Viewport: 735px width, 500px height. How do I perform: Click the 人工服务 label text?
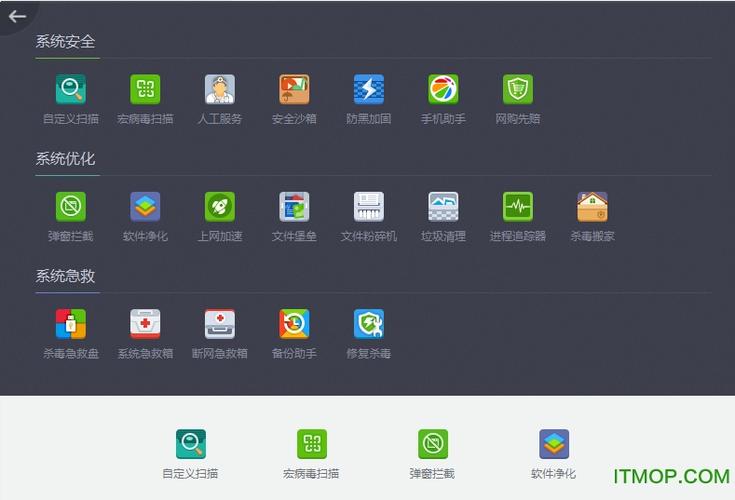click(x=220, y=119)
